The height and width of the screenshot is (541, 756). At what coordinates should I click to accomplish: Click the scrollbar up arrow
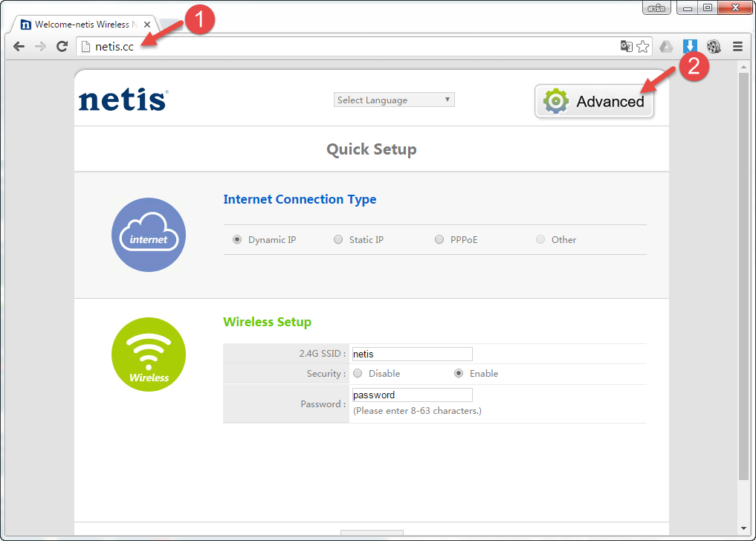(743, 67)
